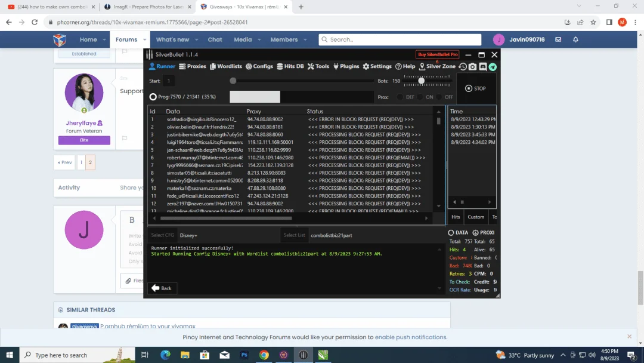Image resolution: width=644 pixels, height=363 pixels.
Task: Open the Wordlists tab
Action: pyautogui.click(x=226, y=66)
